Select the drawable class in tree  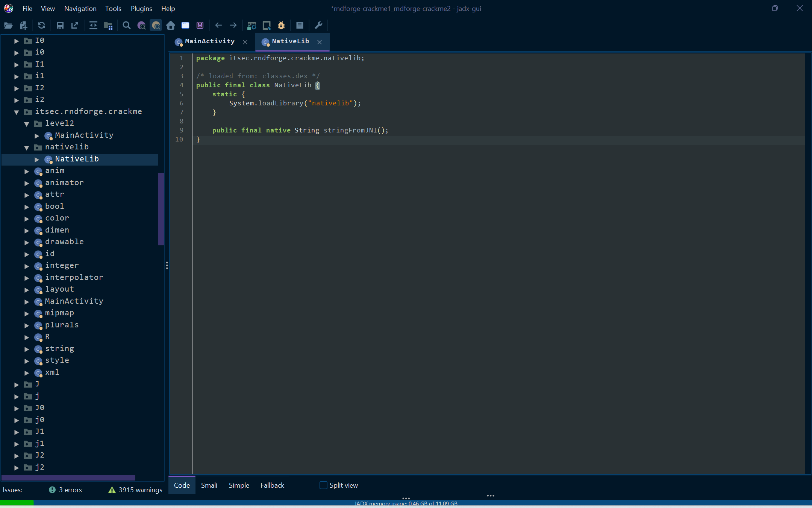[64, 242]
